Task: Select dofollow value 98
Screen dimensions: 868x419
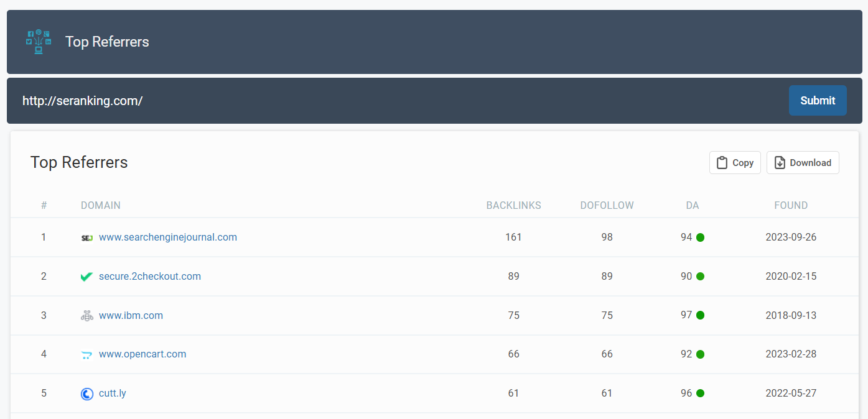Action: click(607, 237)
